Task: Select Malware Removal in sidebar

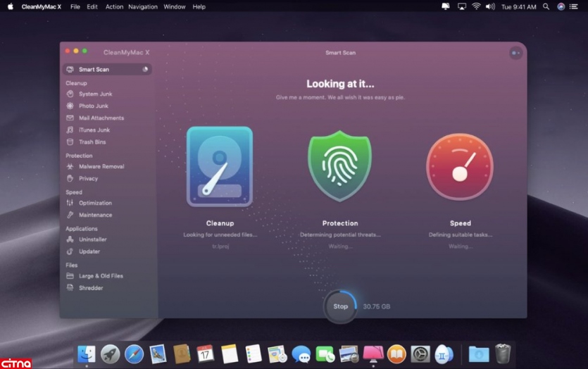Action: coord(101,167)
